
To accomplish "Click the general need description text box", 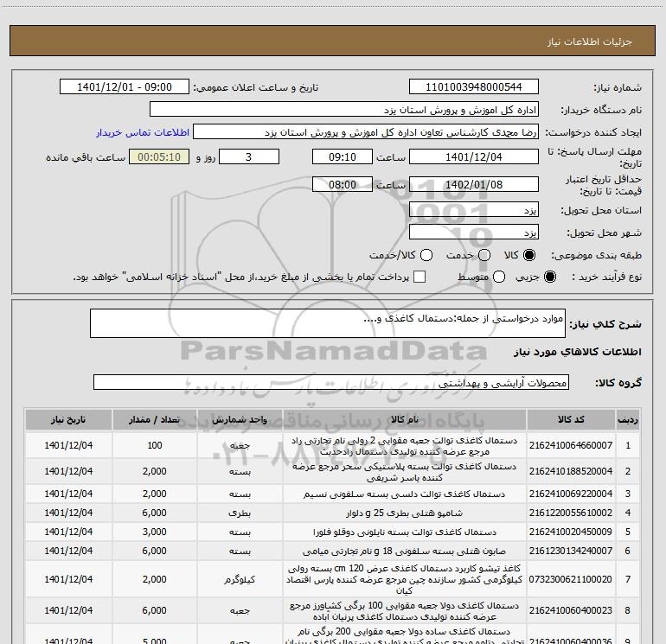I will [x=328, y=323].
